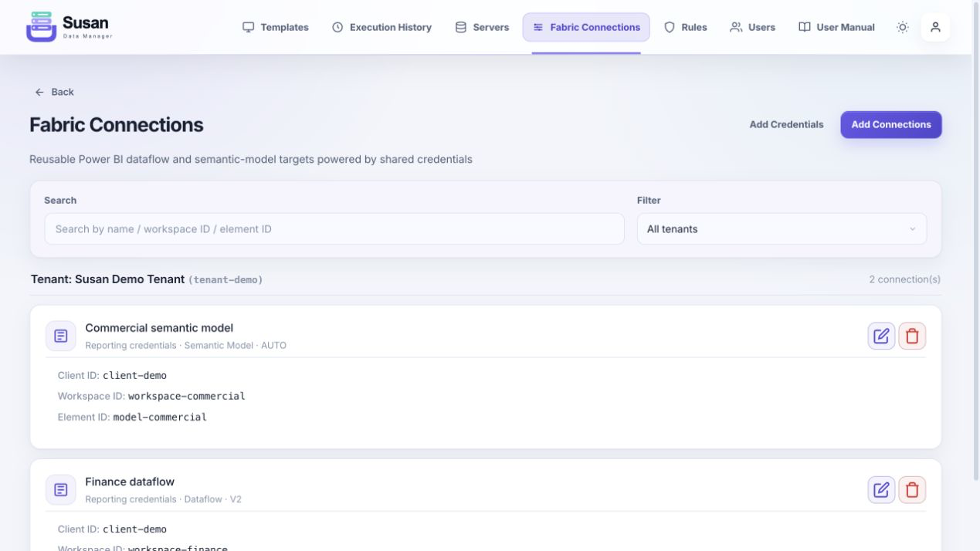Edit the Finance dataflow connection
Viewport: 980px width, 551px height.
(x=881, y=489)
